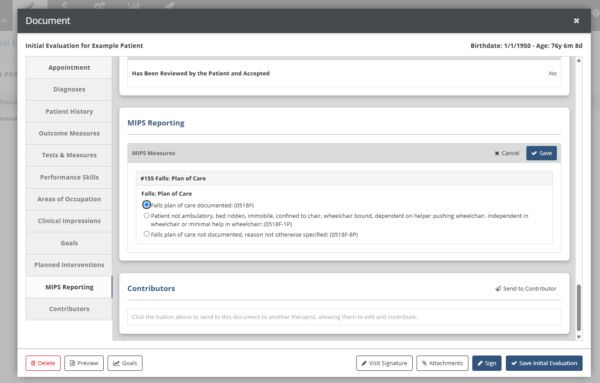Open Attachments

[442, 363]
